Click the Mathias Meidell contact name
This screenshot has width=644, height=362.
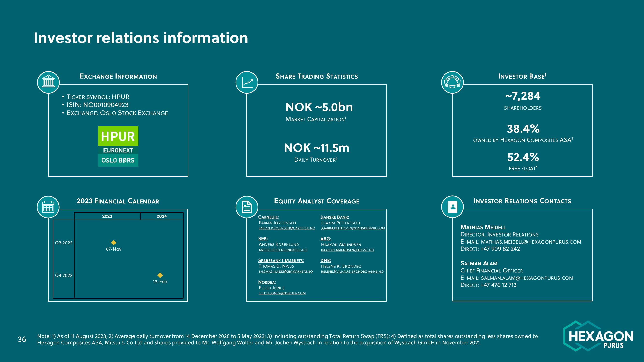(x=483, y=227)
